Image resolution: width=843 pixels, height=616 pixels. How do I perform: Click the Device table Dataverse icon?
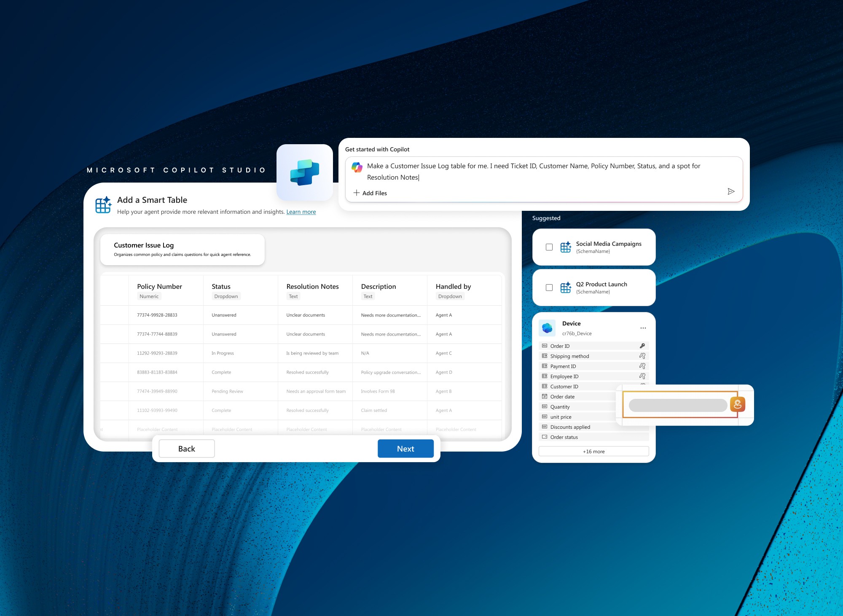(x=547, y=328)
